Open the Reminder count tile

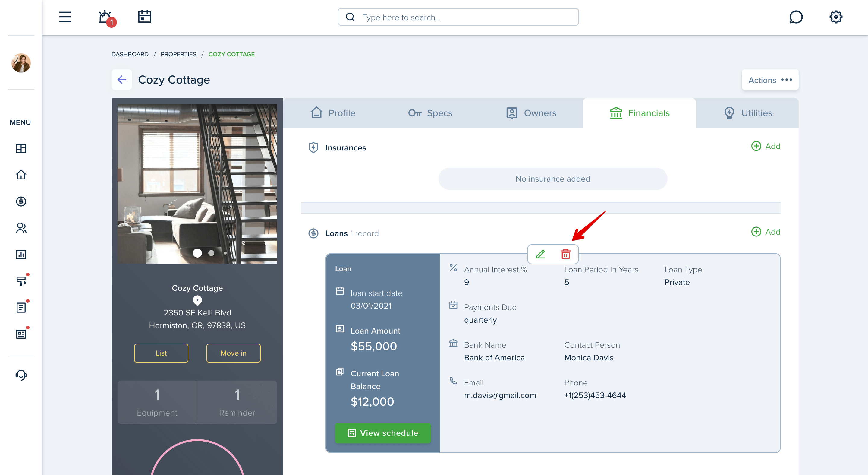click(237, 403)
